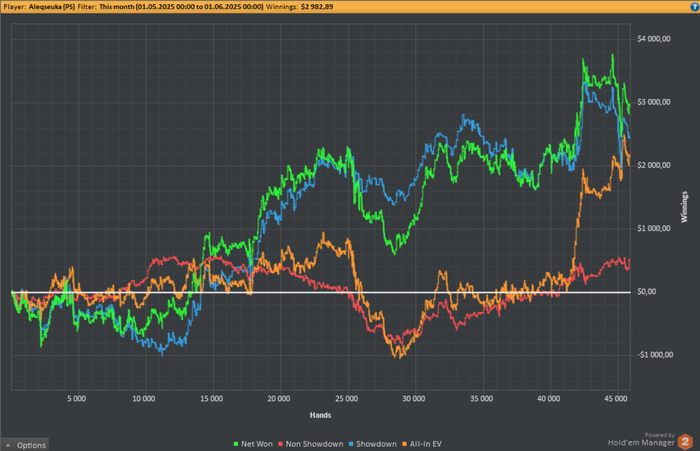Toggle the Non Showdown legend entry
Viewport: 700px width, 451px height.
pos(310,444)
